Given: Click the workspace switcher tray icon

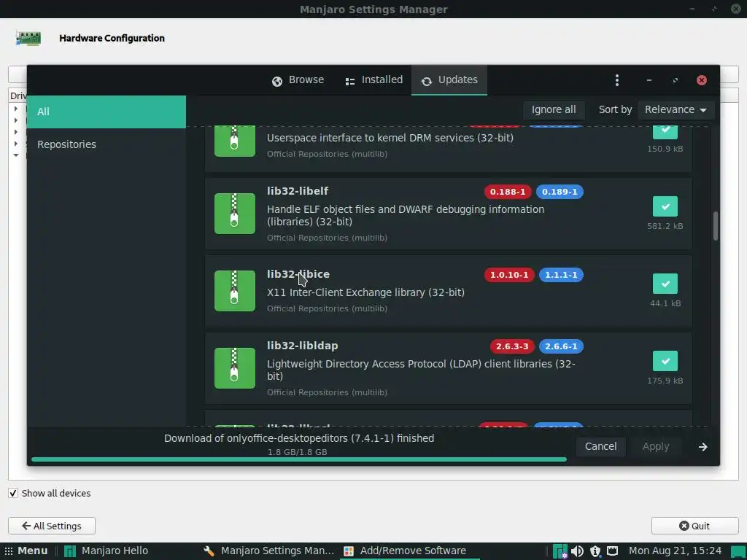Looking at the screenshot, I should (740, 551).
